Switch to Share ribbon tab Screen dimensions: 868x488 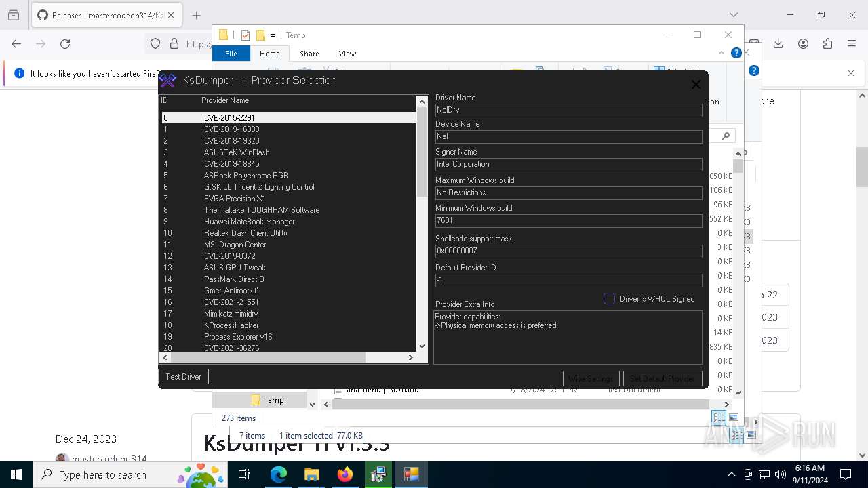tap(309, 54)
